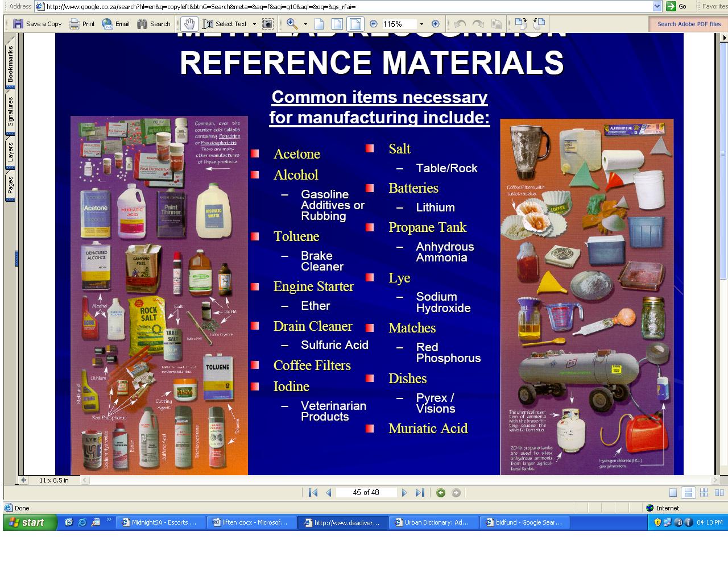Email the PDF document
The image size is (728, 582).
[x=115, y=24]
